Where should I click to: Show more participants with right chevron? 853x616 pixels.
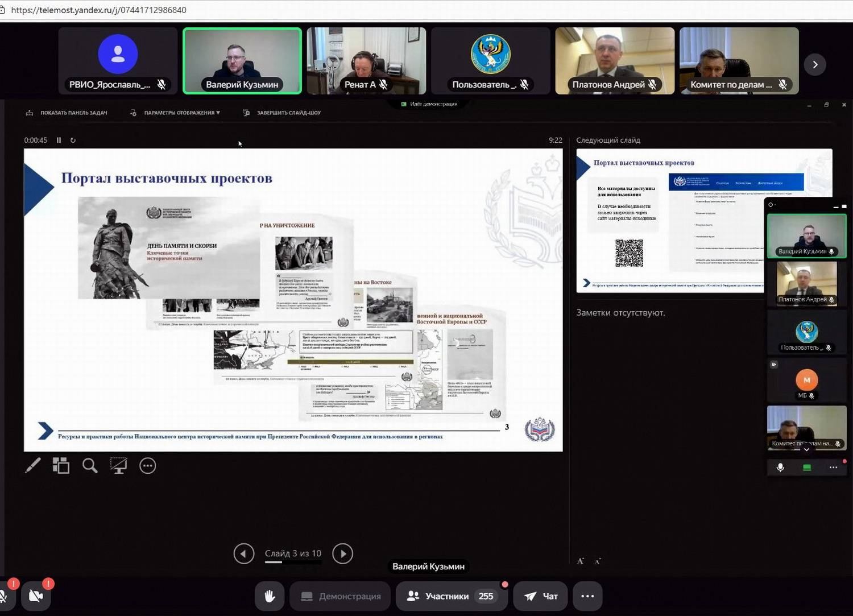pyautogui.click(x=815, y=64)
